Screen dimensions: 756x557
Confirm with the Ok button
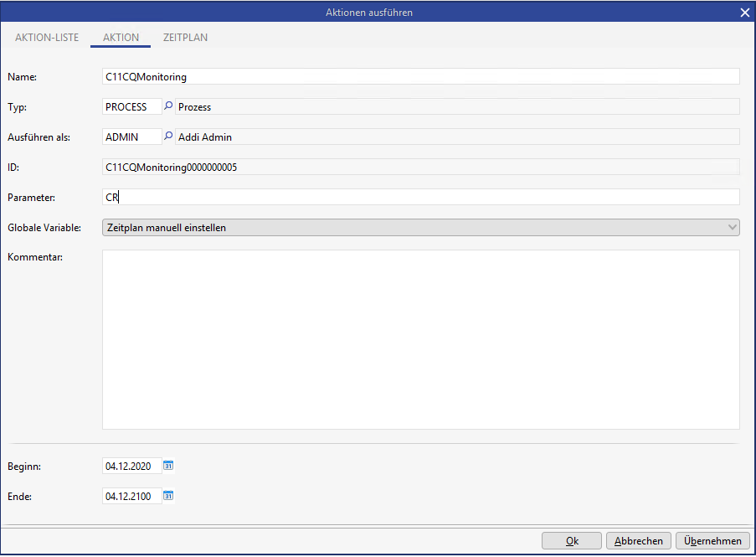(x=572, y=541)
